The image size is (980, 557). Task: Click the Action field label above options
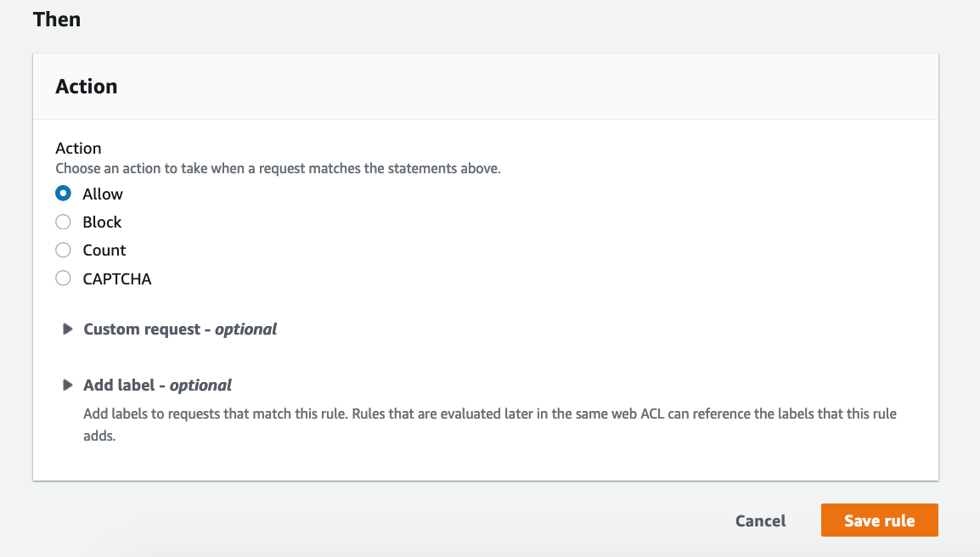[78, 149]
